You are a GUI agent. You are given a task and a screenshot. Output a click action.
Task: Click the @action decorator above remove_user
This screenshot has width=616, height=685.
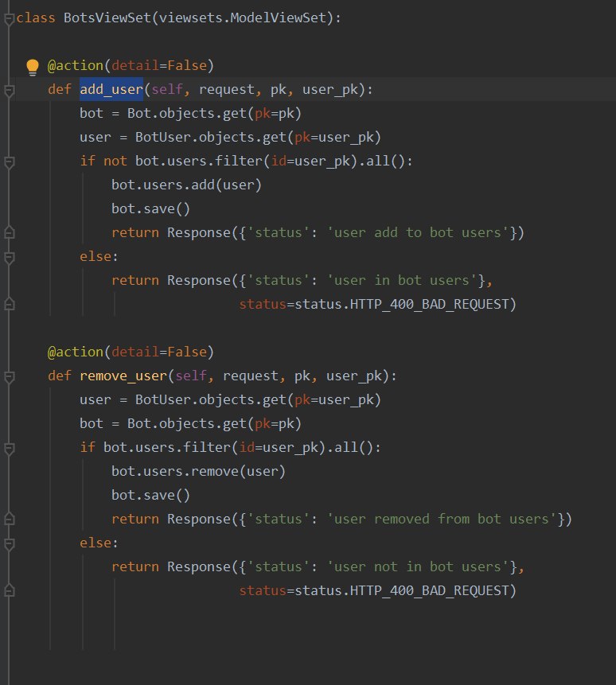point(131,352)
